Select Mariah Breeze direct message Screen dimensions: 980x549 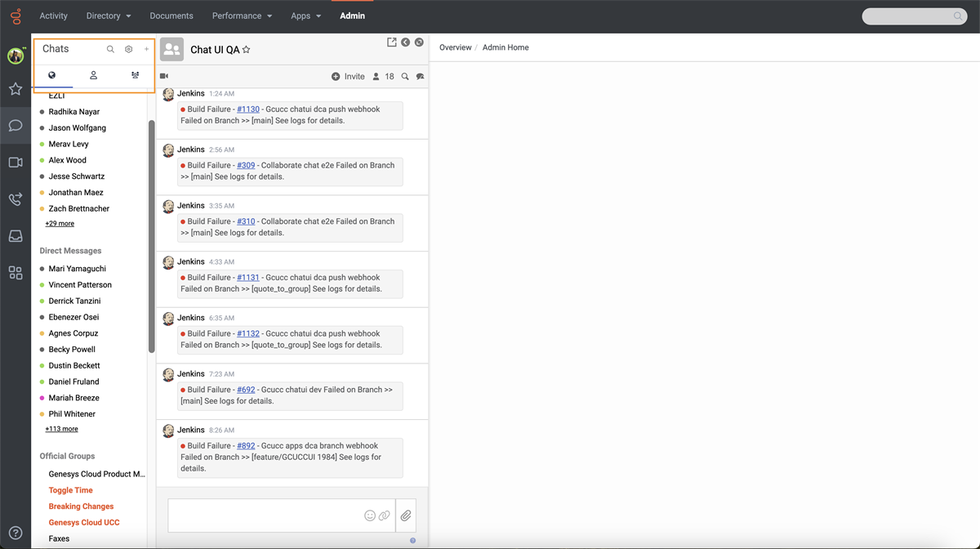tap(73, 398)
